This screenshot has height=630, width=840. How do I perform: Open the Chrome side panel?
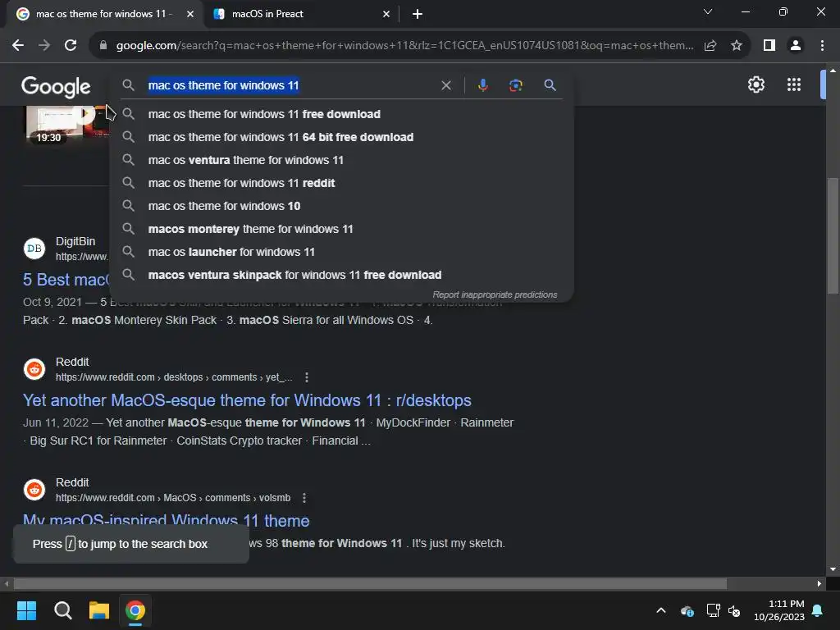point(769,46)
